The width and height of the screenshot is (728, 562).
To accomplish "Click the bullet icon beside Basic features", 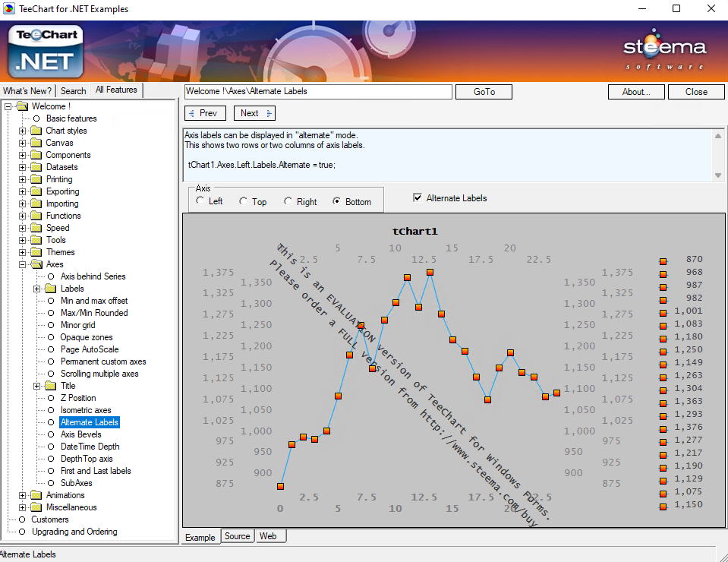I will click(x=36, y=118).
